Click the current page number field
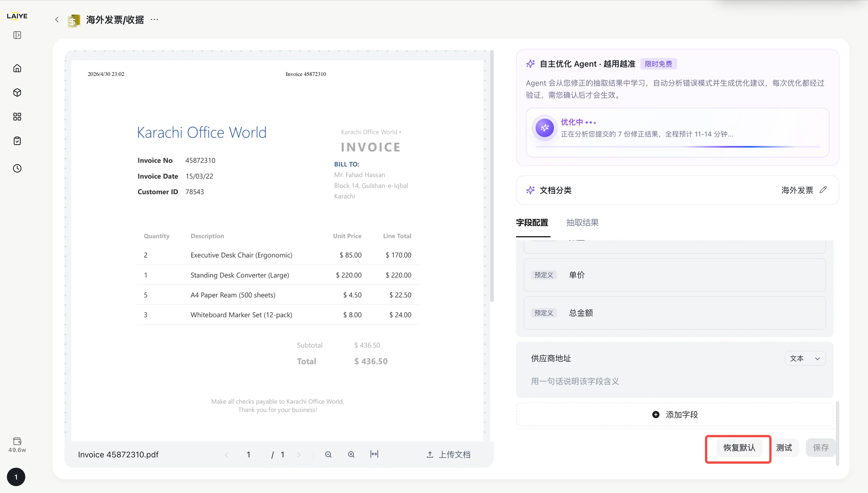The height and width of the screenshot is (493, 868). (249, 455)
